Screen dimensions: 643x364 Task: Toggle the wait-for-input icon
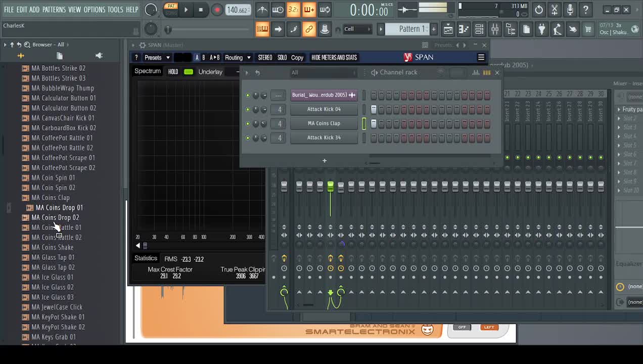tap(278, 10)
